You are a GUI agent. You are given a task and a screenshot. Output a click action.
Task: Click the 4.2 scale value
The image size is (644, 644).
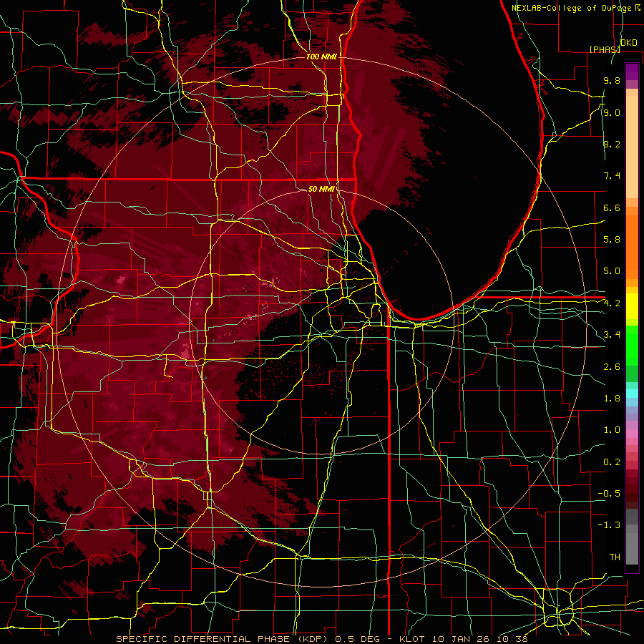click(612, 303)
